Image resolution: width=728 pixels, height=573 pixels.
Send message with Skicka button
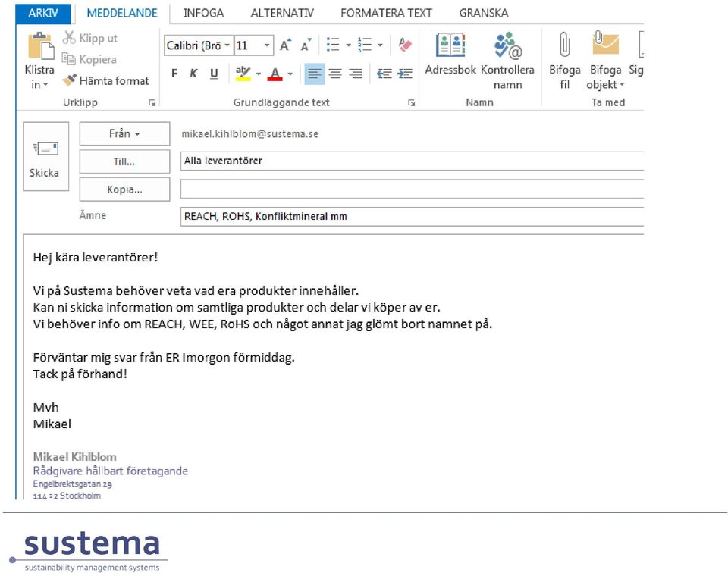pyautogui.click(x=45, y=156)
